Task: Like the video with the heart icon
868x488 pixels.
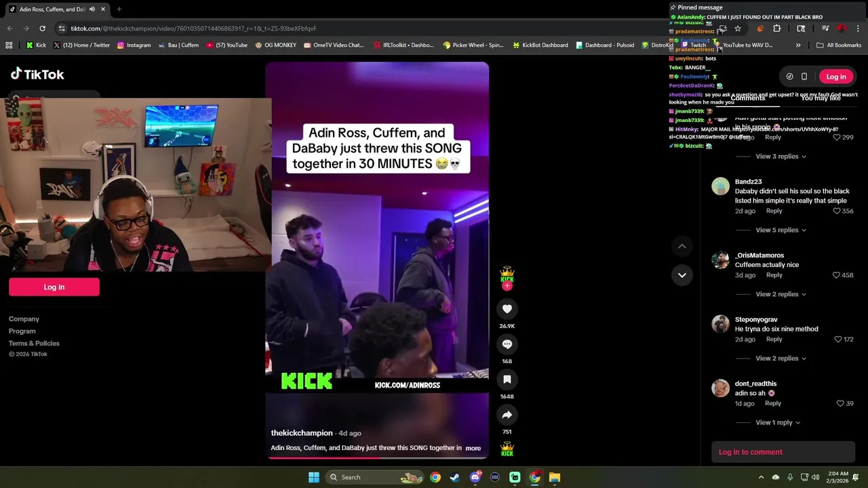Action: click(x=507, y=309)
